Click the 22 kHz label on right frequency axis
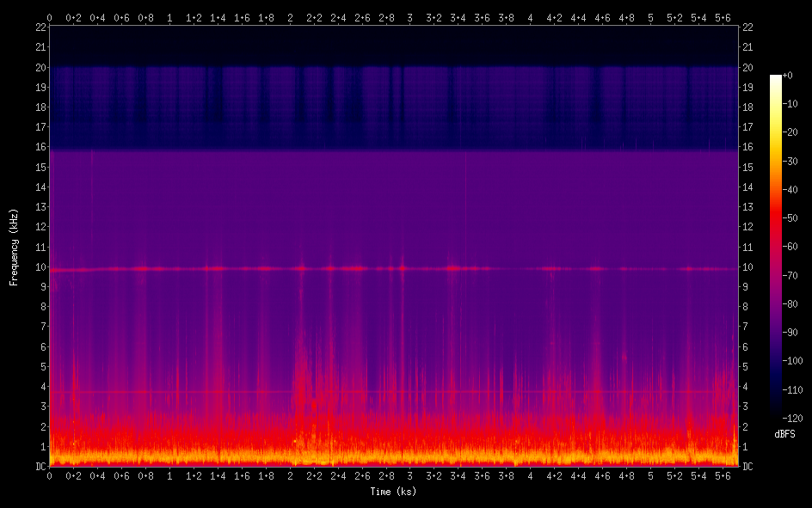The image size is (812, 508). [748, 28]
